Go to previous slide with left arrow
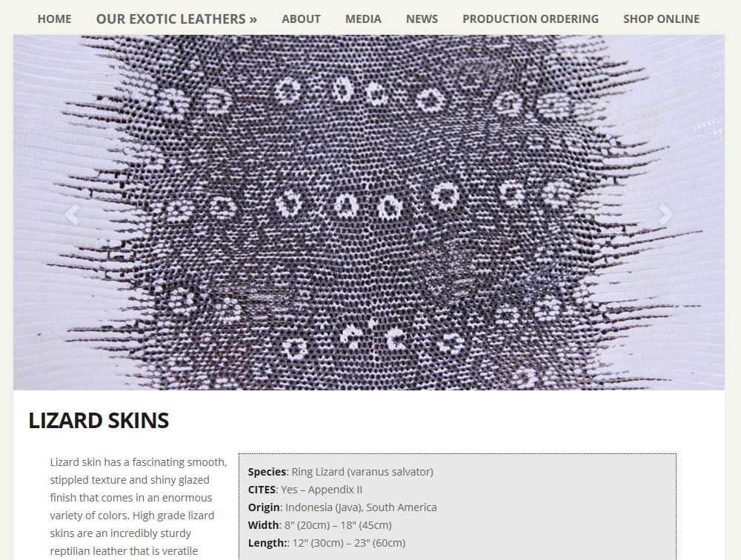Viewport: 741px width, 560px height. click(x=72, y=215)
